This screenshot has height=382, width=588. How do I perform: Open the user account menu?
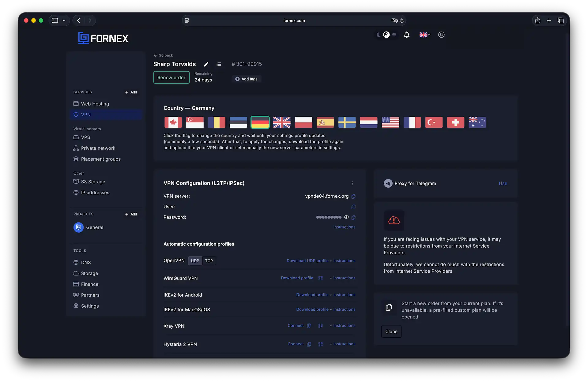coord(441,35)
